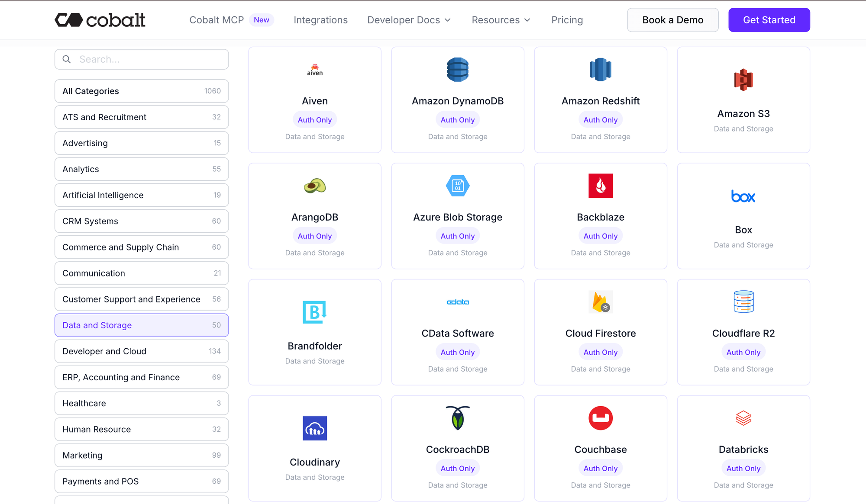Click the ArangoDB avocado icon
Image resolution: width=866 pixels, height=504 pixels.
(315, 186)
